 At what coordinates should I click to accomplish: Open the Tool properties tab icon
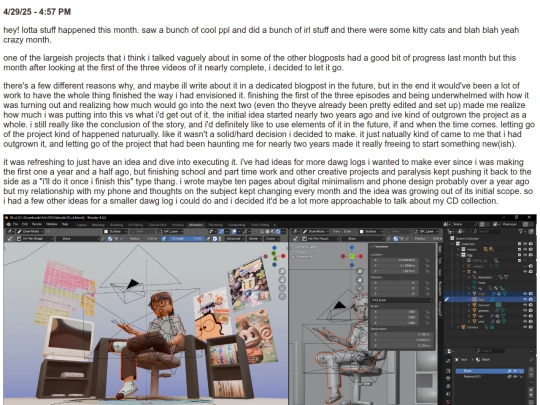point(448,361)
